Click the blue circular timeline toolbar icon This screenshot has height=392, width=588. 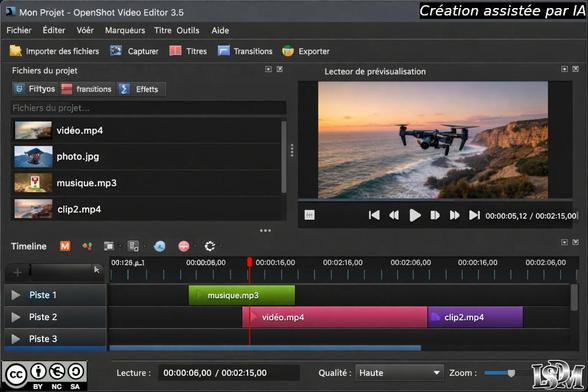(x=159, y=246)
